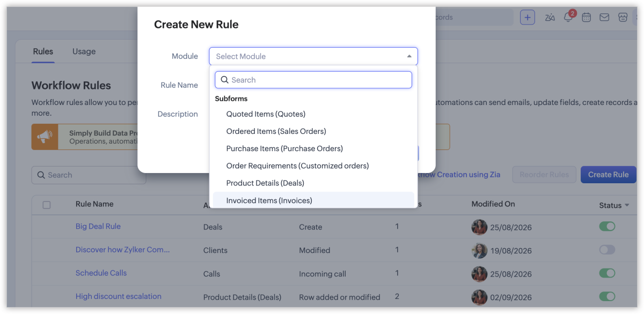The width and height of the screenshot is (644, 314).
Task: Open the mail envelope icon
Action: pos(604,17)
